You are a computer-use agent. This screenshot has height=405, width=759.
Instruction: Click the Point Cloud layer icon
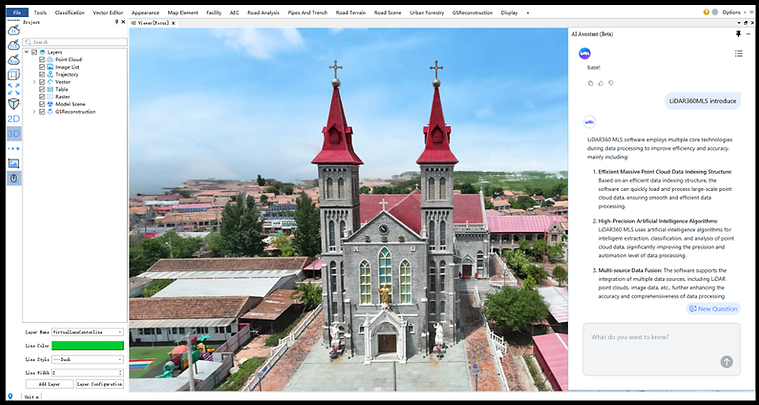click(x=50, y=60)
